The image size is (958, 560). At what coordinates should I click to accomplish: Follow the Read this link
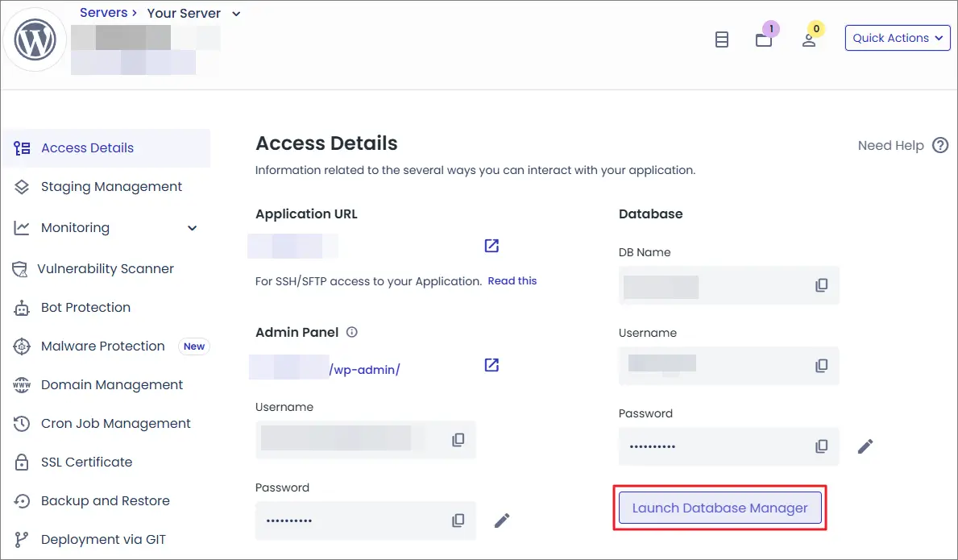tap(512, 281)
